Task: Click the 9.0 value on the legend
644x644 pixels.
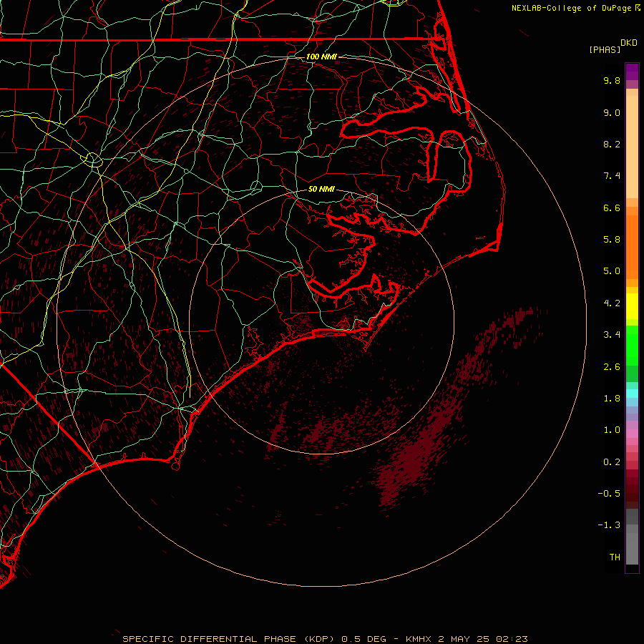Action: click(612, 112)
